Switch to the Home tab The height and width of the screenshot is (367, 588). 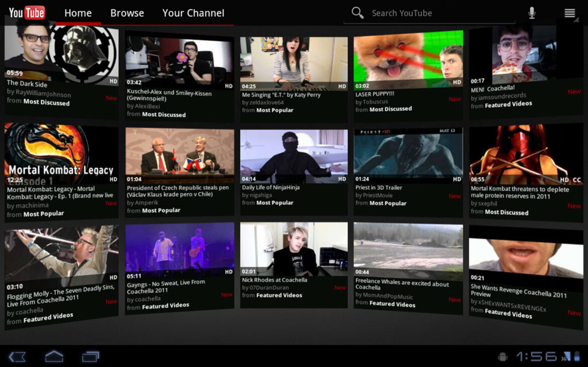click(78, 13)
